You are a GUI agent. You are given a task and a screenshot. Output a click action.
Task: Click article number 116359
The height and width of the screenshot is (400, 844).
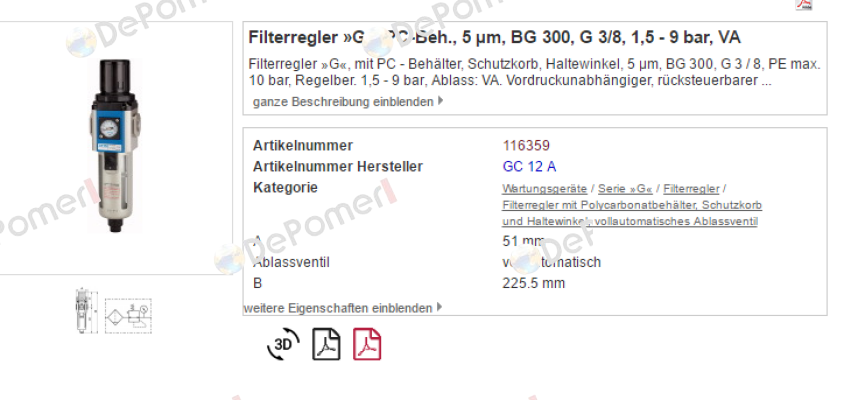[526, 146]
